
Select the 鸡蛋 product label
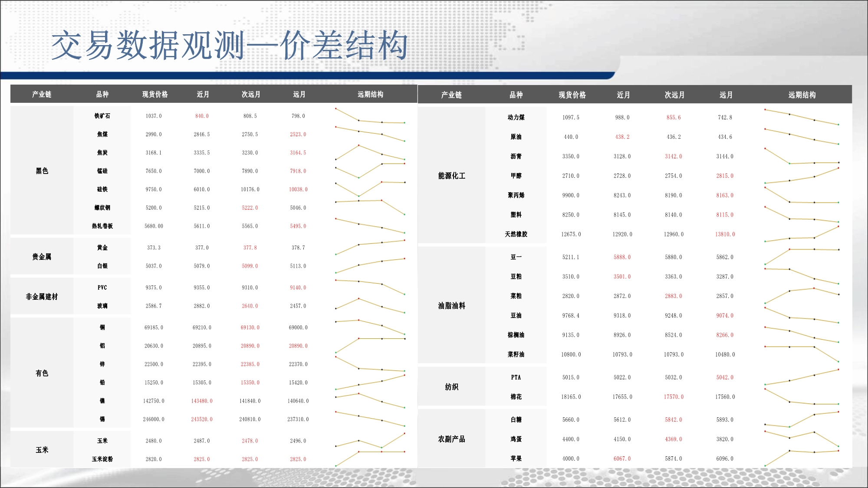(516, 439)
